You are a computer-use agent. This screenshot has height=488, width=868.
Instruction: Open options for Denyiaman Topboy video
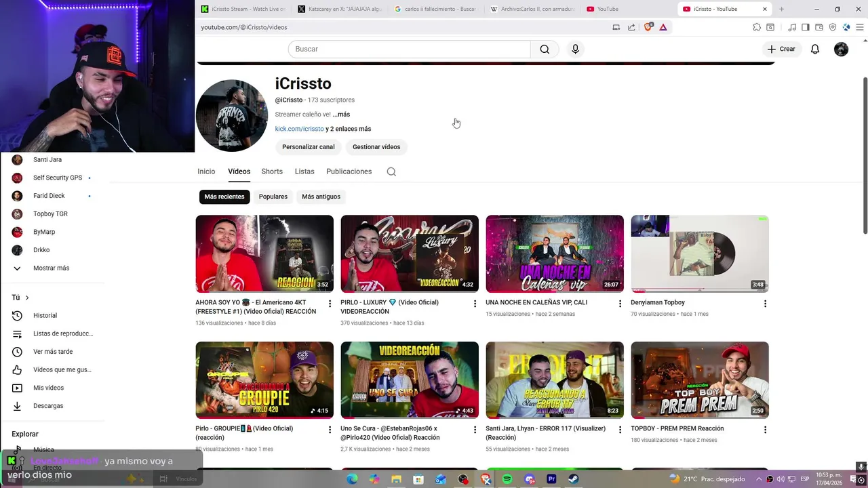click(x=765, y=304)
